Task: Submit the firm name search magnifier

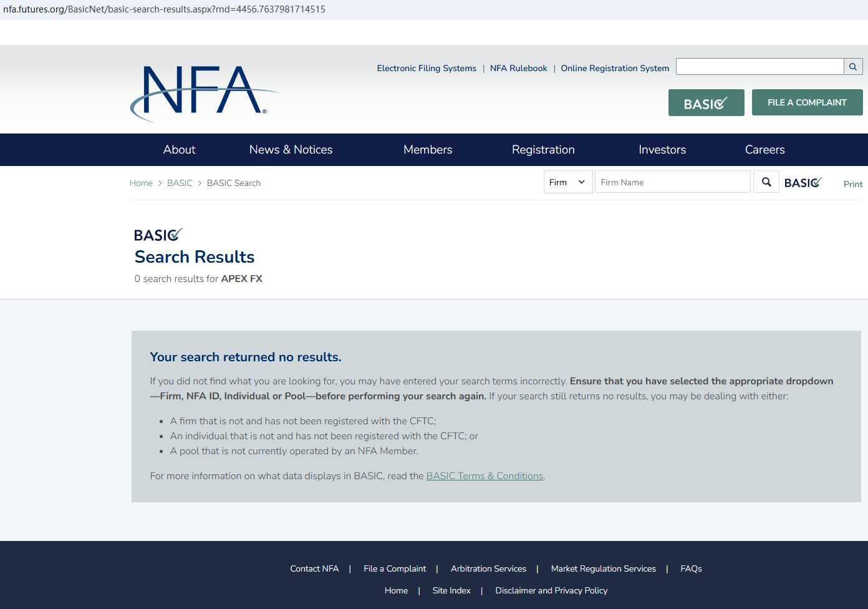Action: (766, 182)
